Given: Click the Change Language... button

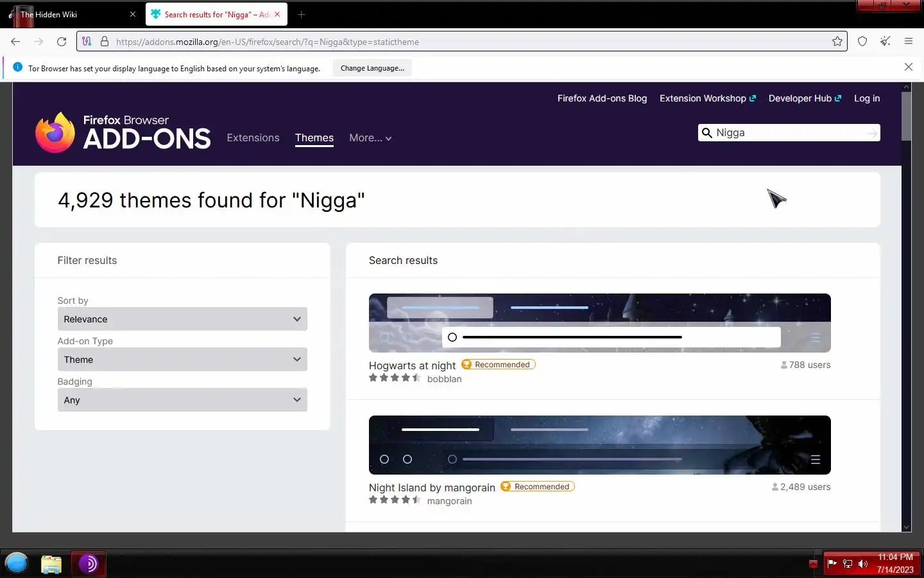Looking at the screenshot, I should tap(372, 68).
